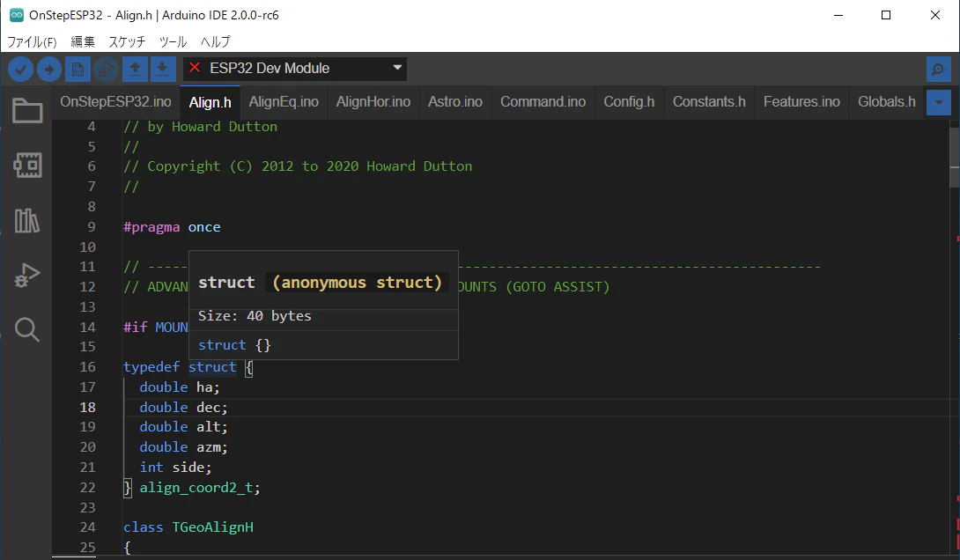Screen dimensions: 960x560
Task: Open the ツール menu
Action: [x=174, y=41]
